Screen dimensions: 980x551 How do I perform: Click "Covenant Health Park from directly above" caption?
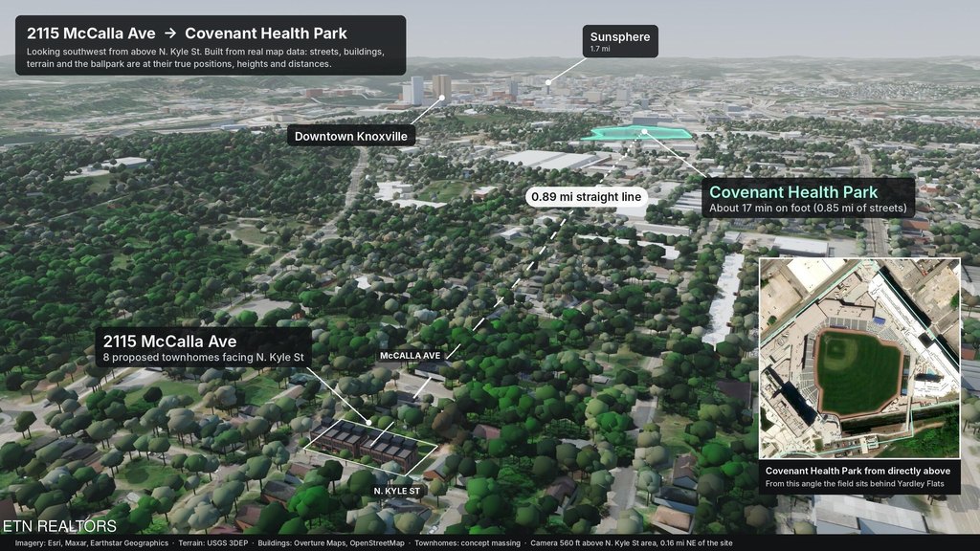tap(857, 471)
